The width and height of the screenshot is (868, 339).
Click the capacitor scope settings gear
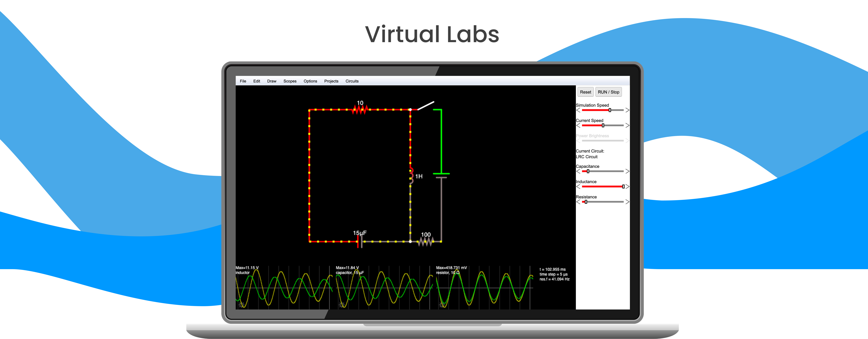point(341,305)
